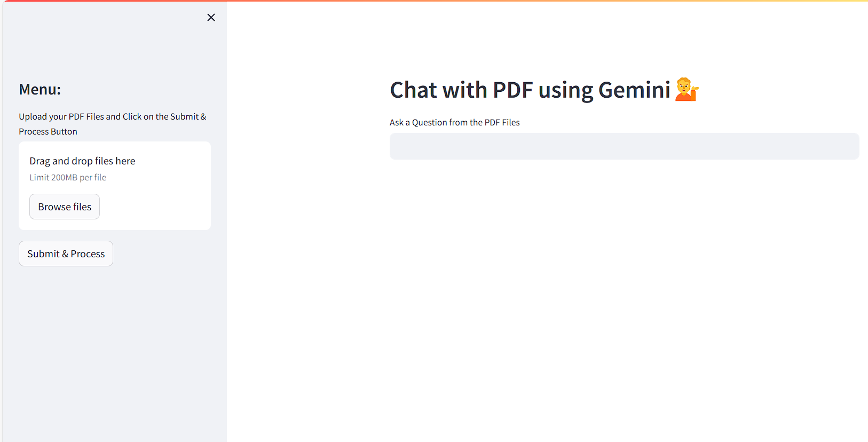Click the 'Ask a Question from the PDF Files' label
The width and height of the screenshot is (868, 442).
pos(454,122)
